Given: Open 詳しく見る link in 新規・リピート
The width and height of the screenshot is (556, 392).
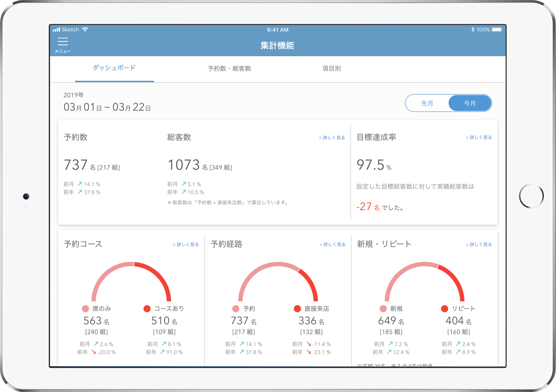Looking at the screenshot, I should (479, 245).
